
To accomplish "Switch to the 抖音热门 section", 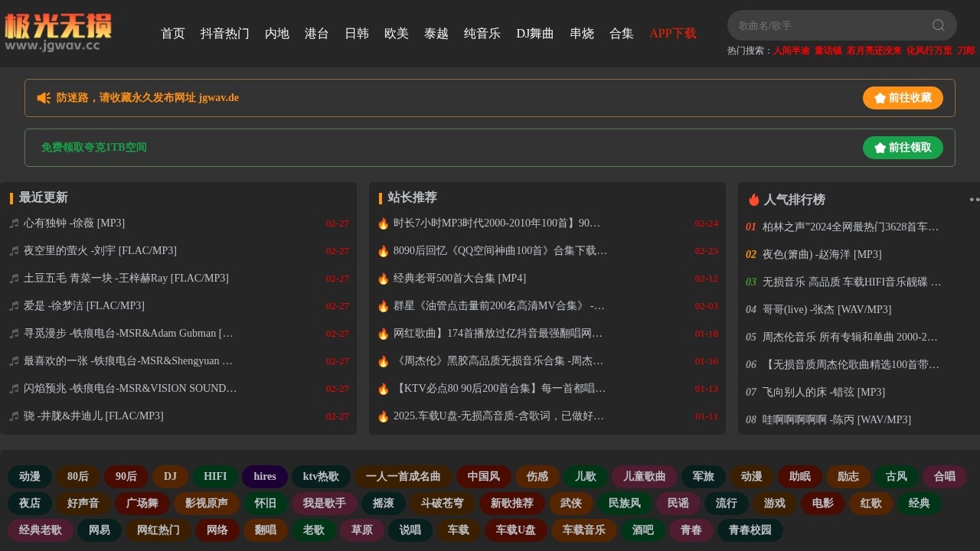I will pos(224,34).
